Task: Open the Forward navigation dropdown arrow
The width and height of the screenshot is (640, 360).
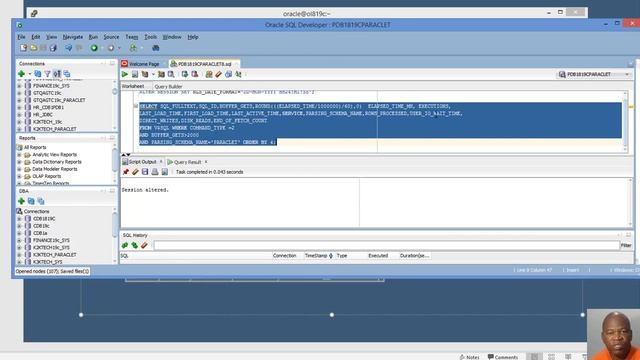Action: [x=119, y=48]
